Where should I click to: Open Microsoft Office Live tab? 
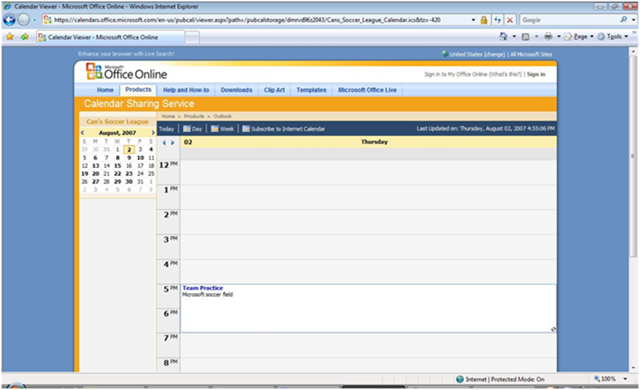(x=367, y=90)
